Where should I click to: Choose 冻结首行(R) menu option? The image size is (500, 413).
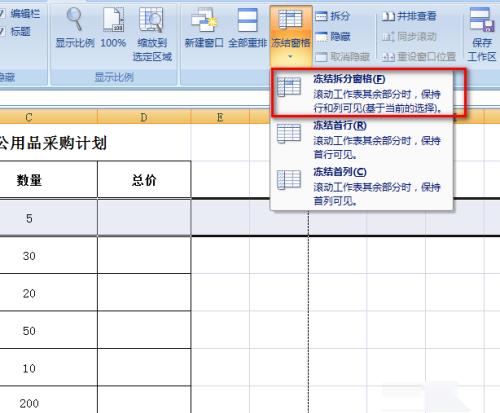362,140
